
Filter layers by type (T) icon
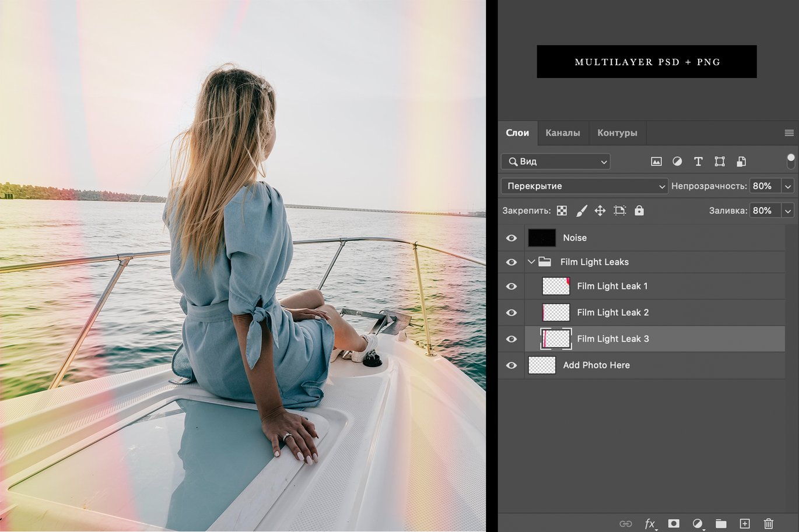698,161
